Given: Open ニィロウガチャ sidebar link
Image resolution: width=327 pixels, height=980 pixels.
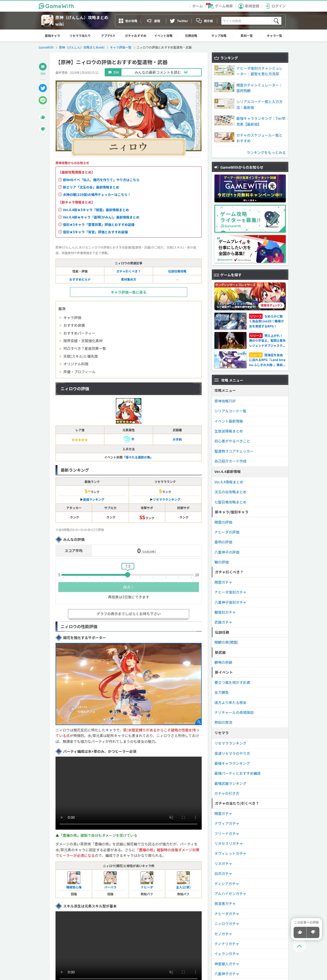Looking at the screenshot, I should click(226, 924).
